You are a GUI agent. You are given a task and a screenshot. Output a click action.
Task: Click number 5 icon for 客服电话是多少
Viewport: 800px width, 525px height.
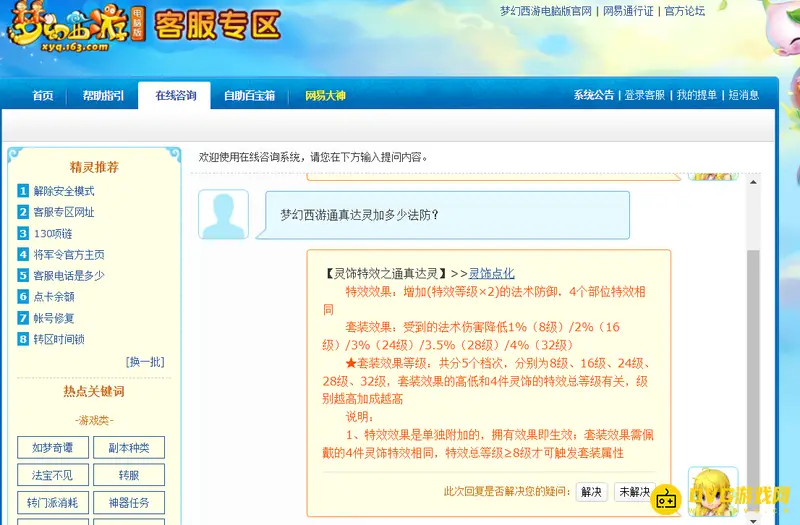(x=23, y=276)
